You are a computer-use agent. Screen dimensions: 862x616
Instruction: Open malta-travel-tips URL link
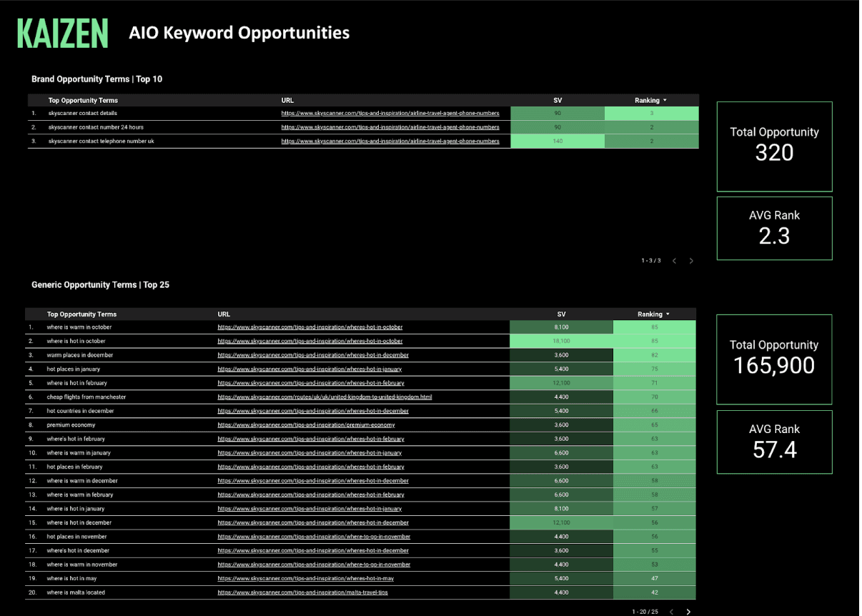[303, 592]
